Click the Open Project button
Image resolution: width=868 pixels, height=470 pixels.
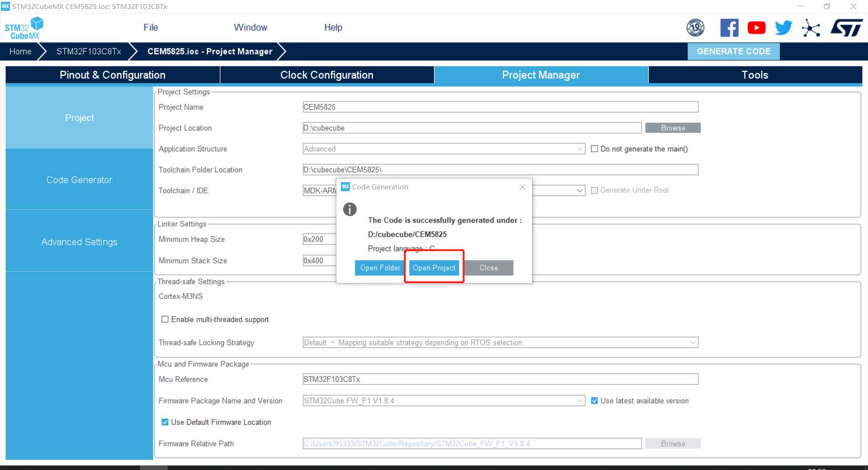point(434,268)
